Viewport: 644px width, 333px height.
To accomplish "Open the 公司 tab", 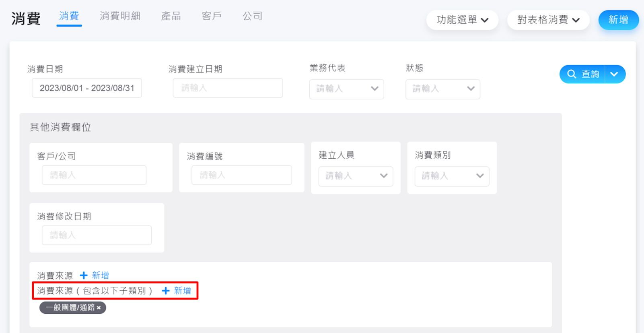I will point(252,16).
